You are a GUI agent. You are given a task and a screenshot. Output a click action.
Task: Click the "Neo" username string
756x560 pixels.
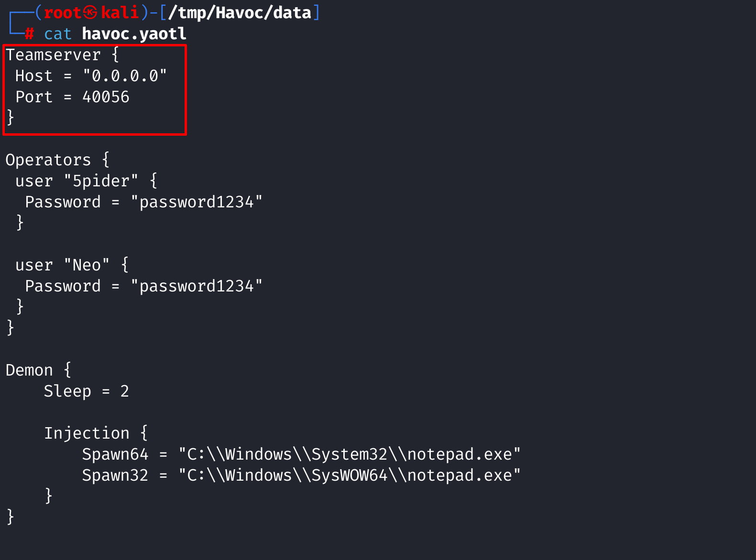tap(87, 265)
